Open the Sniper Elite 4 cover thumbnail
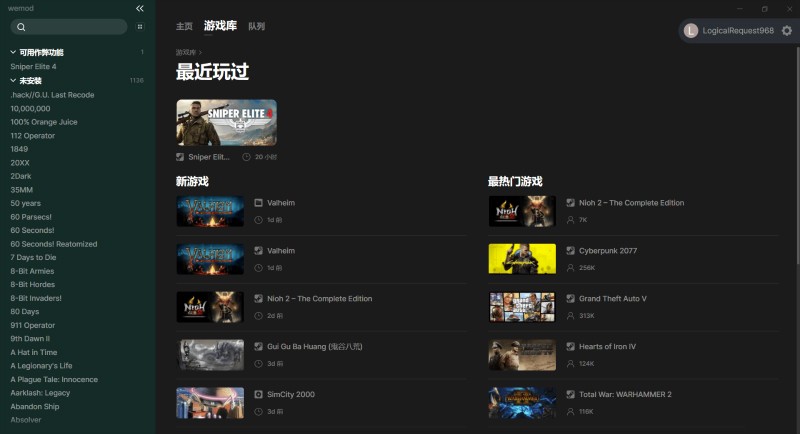This screenshot has height=434, width=800. click(x=227, y=122)
